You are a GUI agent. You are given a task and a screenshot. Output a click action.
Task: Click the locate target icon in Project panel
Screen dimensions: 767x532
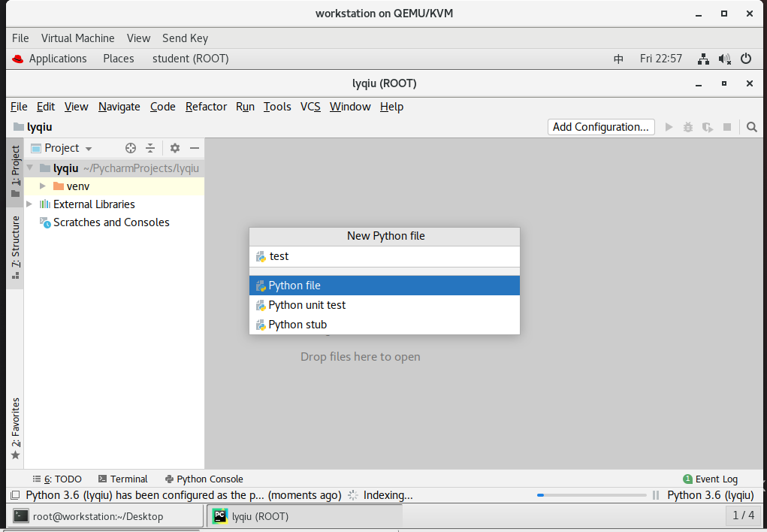point(131,148)
